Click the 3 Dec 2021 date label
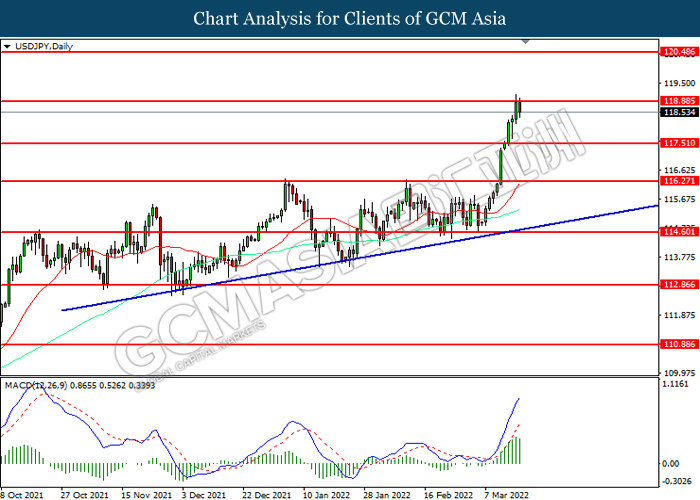Image resolution: width=700 pixels, height=500 pixels. coord(204,495)
